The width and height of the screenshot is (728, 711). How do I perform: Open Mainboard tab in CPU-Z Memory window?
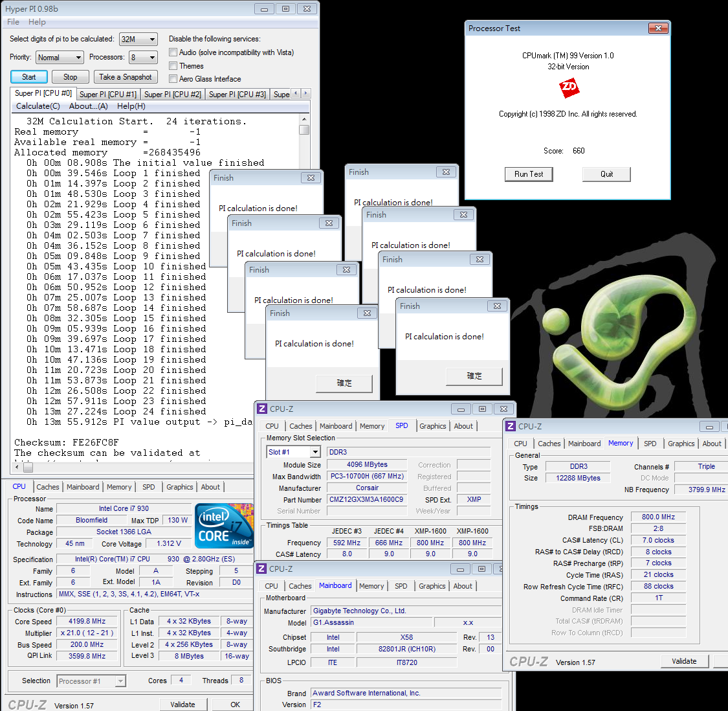584,444
